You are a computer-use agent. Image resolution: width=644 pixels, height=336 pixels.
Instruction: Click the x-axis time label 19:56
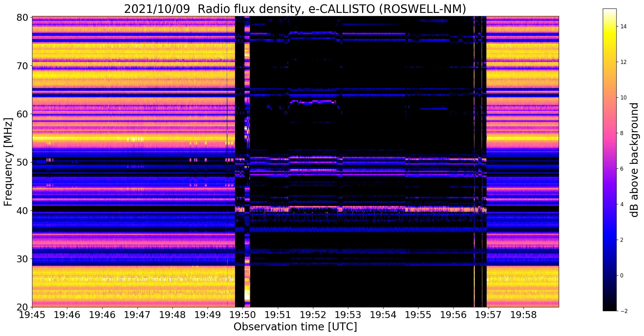coord(453,315)
